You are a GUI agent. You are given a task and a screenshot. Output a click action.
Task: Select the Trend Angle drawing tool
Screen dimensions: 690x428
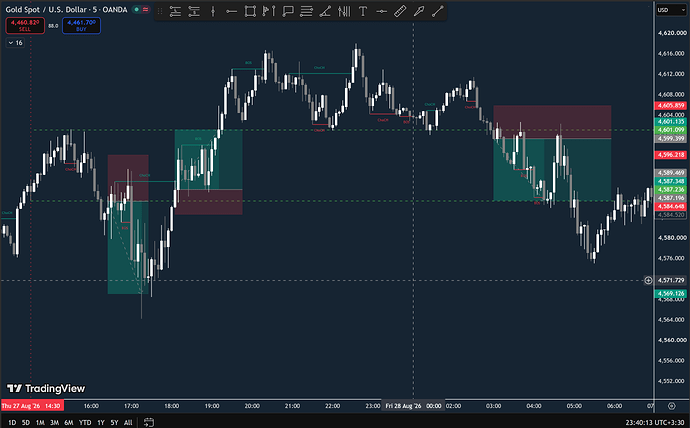[x=325, y=12]
